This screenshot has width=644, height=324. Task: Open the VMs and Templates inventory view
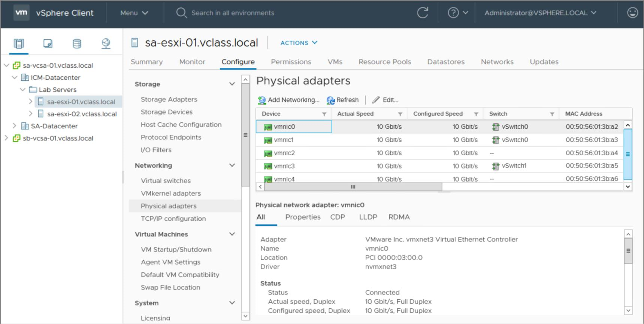(x=48, y=44)
